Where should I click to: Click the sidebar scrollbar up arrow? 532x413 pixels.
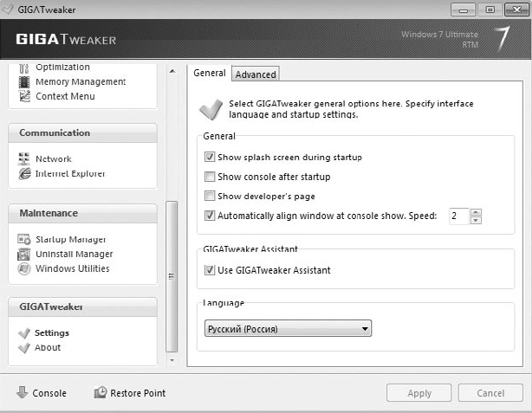pos(172,71)
